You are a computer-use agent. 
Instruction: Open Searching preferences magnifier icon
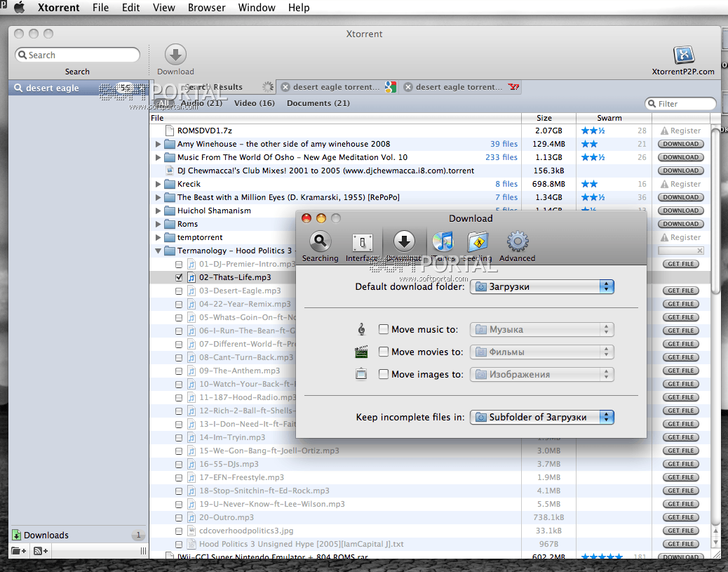320,241
